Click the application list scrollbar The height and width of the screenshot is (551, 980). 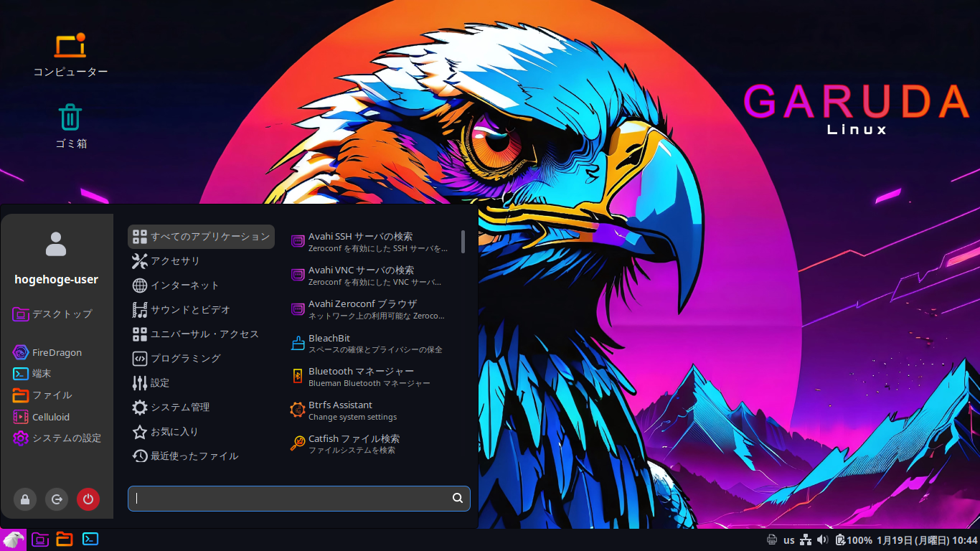click(463, 242)
